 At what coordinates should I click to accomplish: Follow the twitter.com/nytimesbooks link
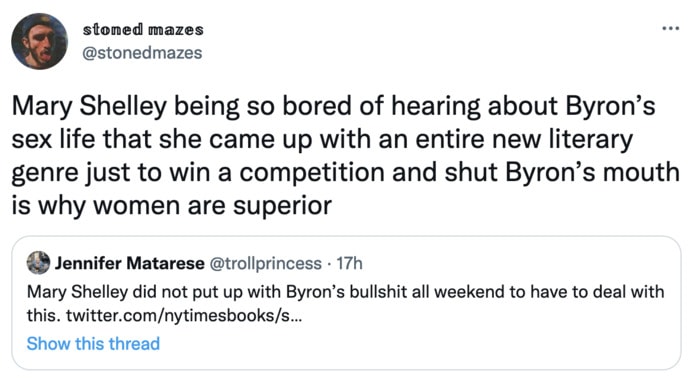click(x=184, y=316)
